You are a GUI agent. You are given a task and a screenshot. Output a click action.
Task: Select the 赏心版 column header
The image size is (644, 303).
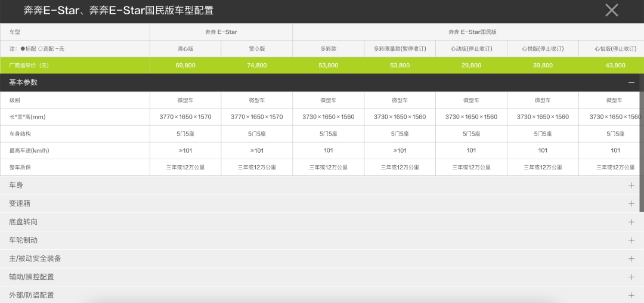pos(256,49)
